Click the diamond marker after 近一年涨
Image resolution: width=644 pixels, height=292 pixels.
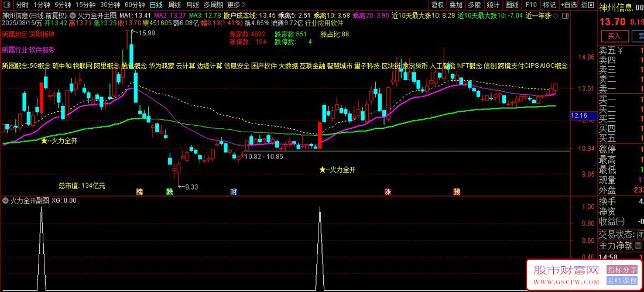(554, 16)
